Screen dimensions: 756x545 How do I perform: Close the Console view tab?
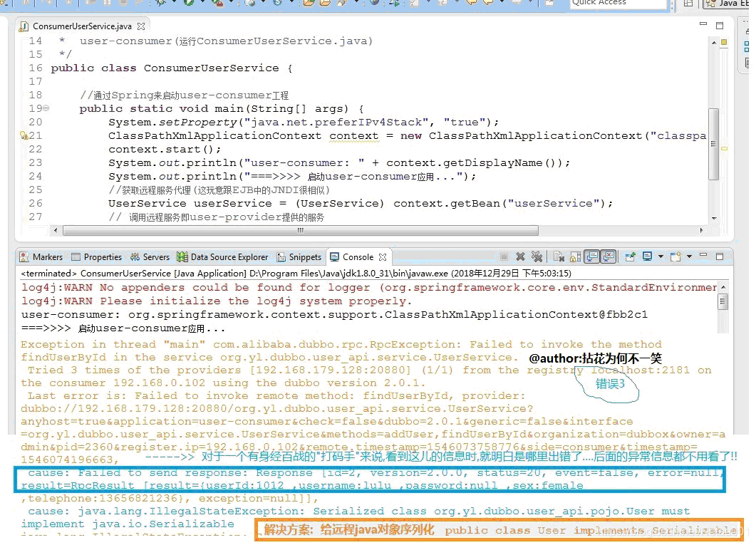[x=383, y=257]
